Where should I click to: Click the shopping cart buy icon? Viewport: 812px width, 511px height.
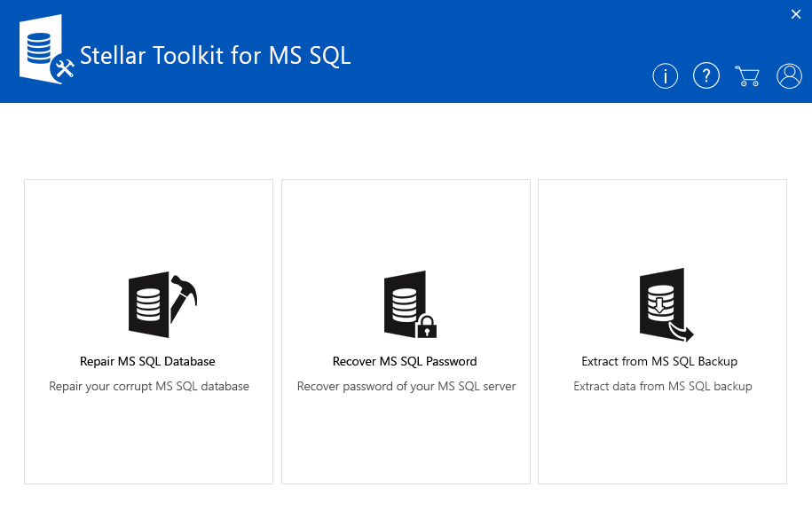point(747,76)
